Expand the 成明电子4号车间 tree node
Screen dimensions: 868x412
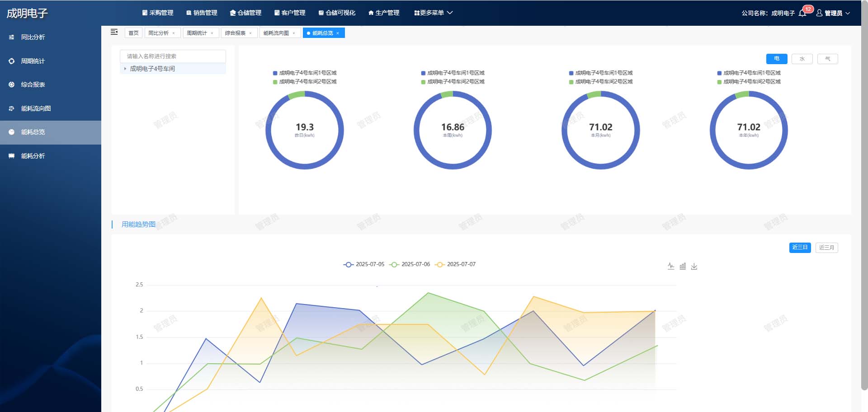coord(125,69)
